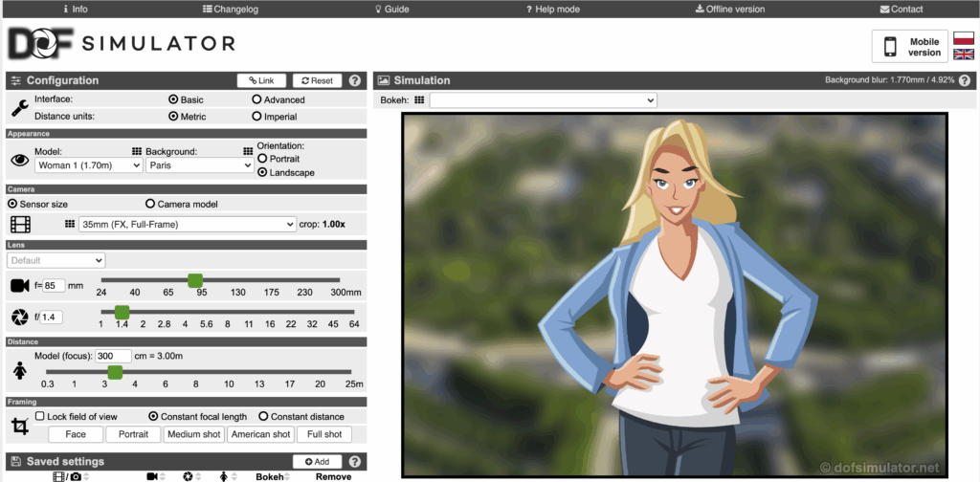Select the Advanced interface radio button

tap(256, 99)
